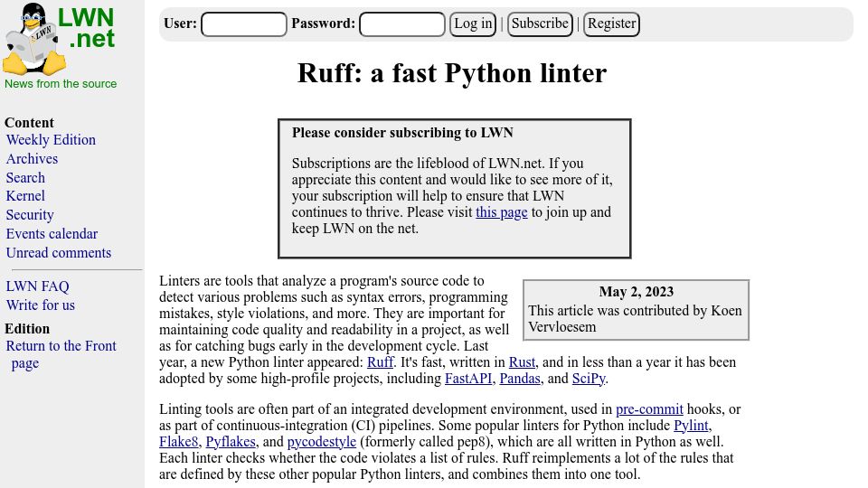
Task: Open the Flake8 link
Action: click(x=178, y=442)
